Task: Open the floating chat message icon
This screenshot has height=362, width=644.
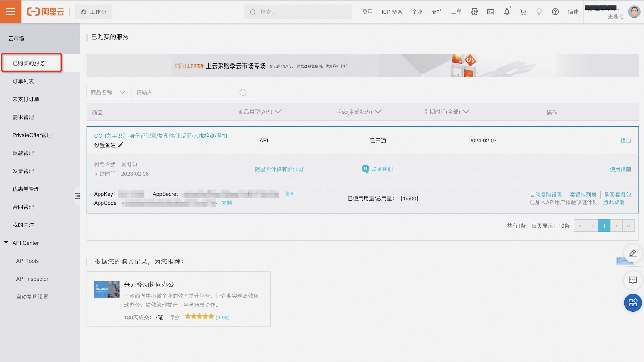Action: click(633, 280)
